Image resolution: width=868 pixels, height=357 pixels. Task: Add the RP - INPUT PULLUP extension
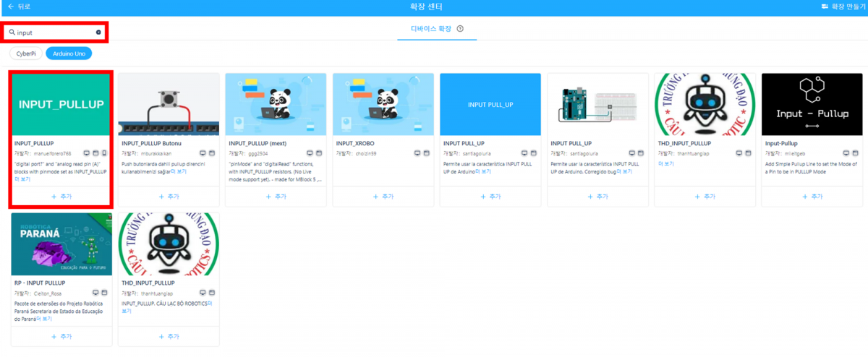click(x=61, y=337)
